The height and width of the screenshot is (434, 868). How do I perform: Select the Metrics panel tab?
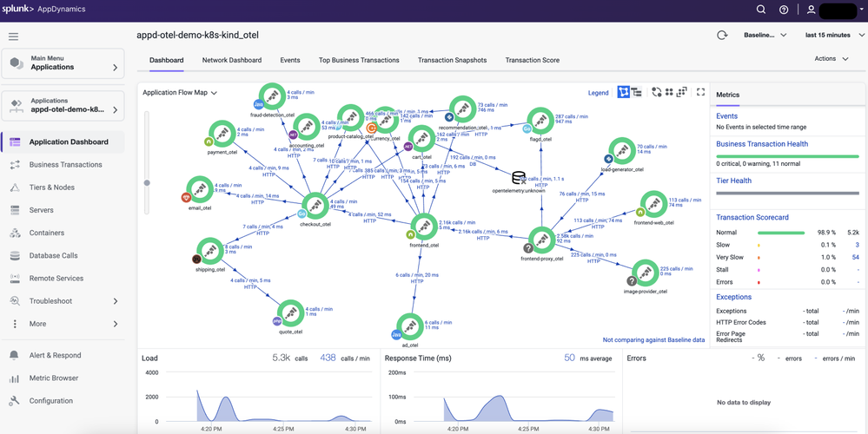(727, 95)
